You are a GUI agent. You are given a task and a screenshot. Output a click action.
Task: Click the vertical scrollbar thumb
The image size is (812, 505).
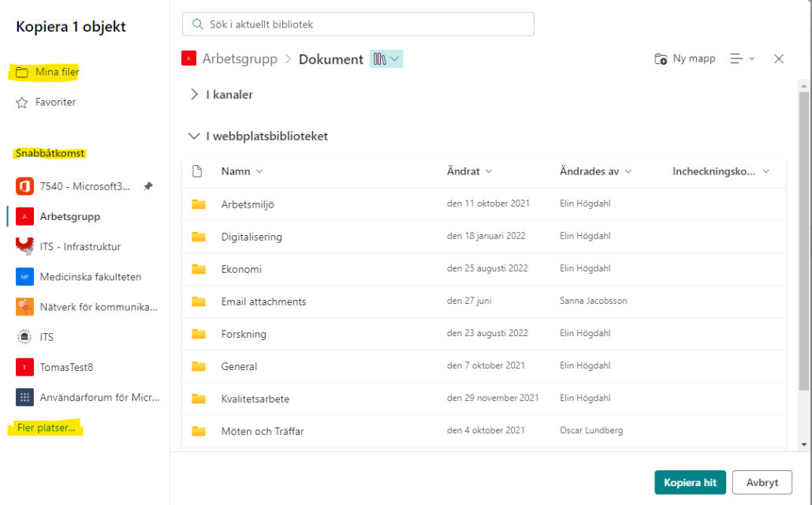click(x=803, y=241)
